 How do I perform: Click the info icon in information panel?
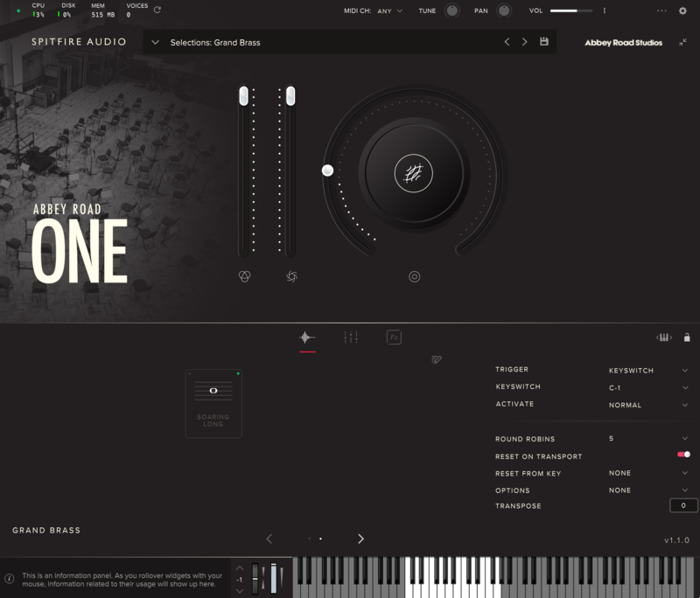(x=9, y=580)
